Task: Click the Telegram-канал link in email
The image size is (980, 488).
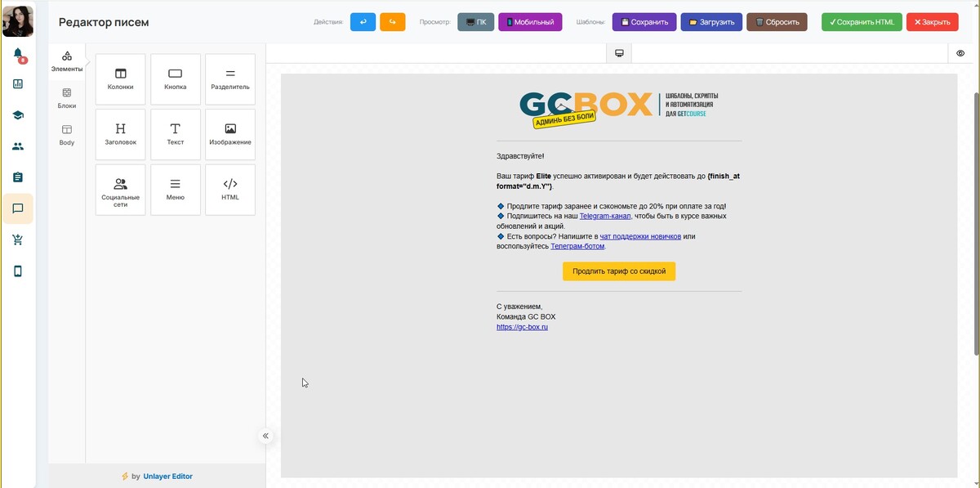Action: [604, 217]
